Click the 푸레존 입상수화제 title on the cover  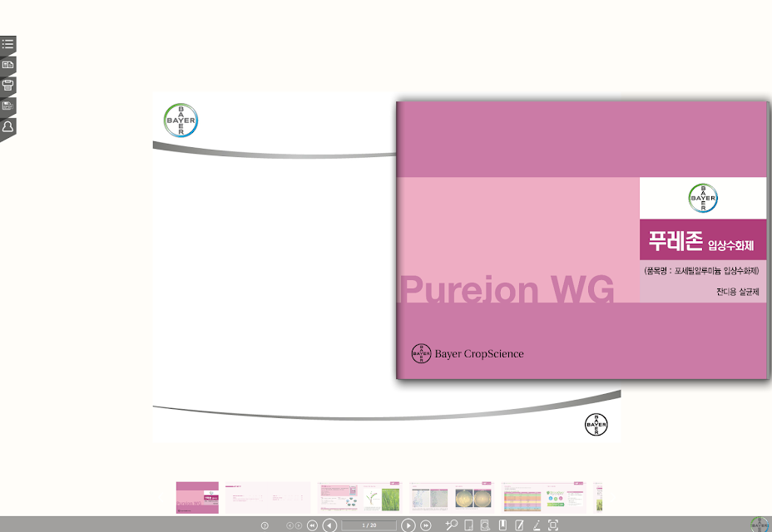pyautogui.click(x=700, y=241)
